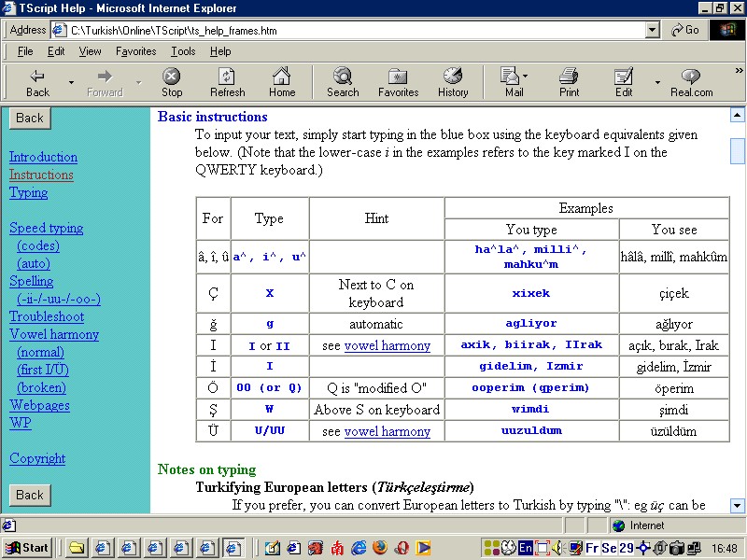Viewport: 747px width, 560px height.
Task: Open the Tools menu
Action: pyautogui.click(x=183, y=51)
